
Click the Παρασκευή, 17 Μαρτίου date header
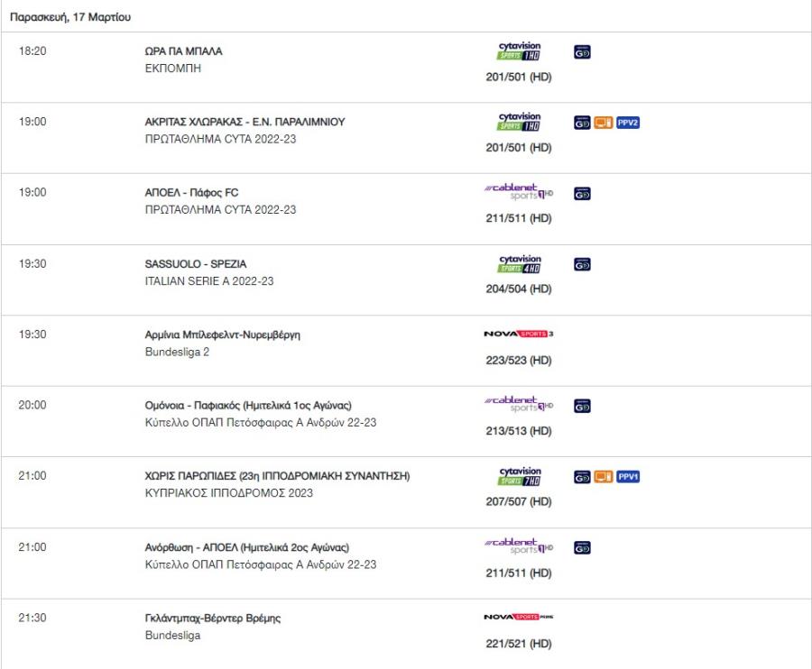click(x=61, y=17)
